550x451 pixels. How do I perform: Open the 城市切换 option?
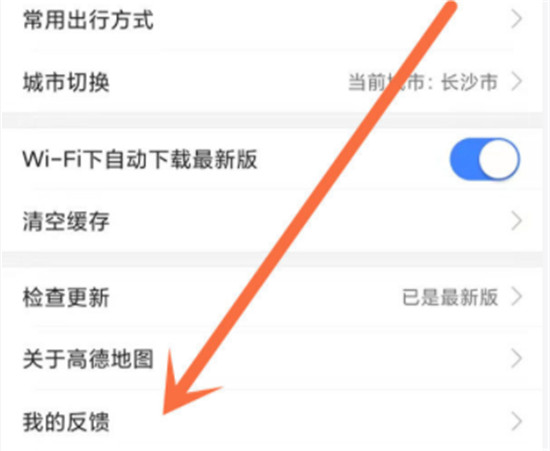[x=273, y=82]
